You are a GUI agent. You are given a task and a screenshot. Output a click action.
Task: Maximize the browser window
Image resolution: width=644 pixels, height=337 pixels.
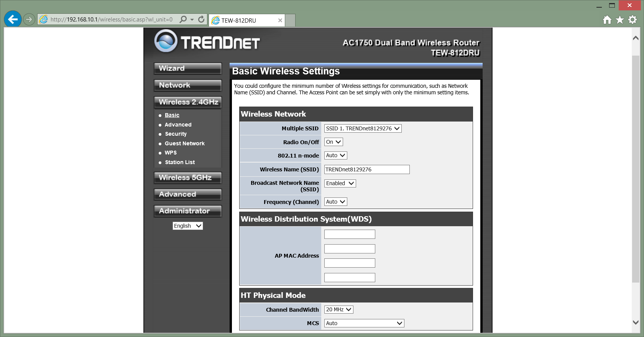[x=612, y=5]
